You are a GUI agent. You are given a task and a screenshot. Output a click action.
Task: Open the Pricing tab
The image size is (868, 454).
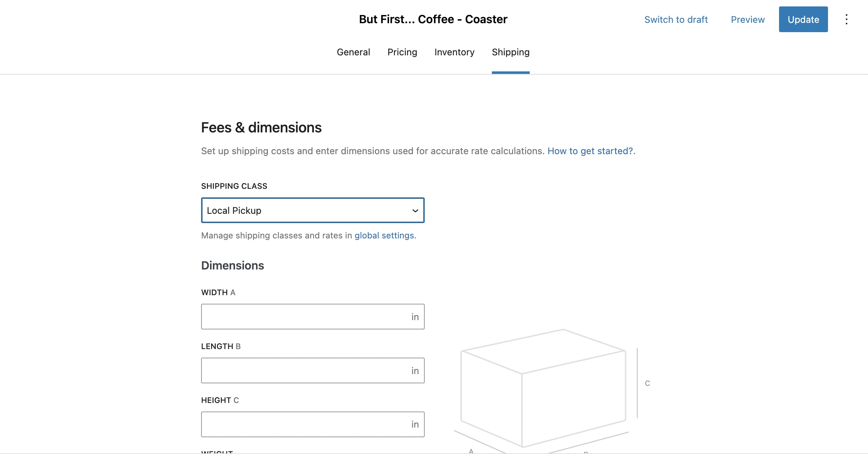click(402, 52)
